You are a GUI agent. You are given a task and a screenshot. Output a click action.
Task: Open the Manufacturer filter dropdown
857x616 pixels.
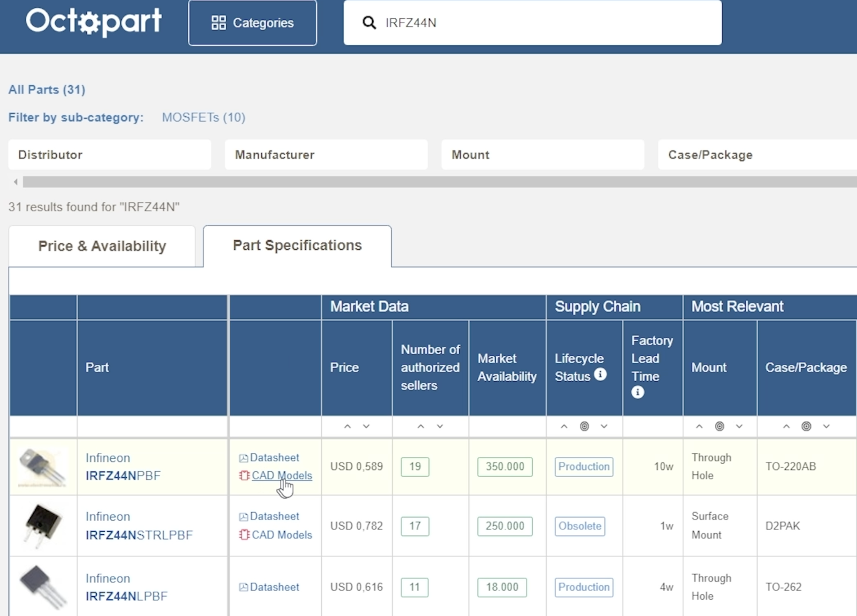pos(326,155)
